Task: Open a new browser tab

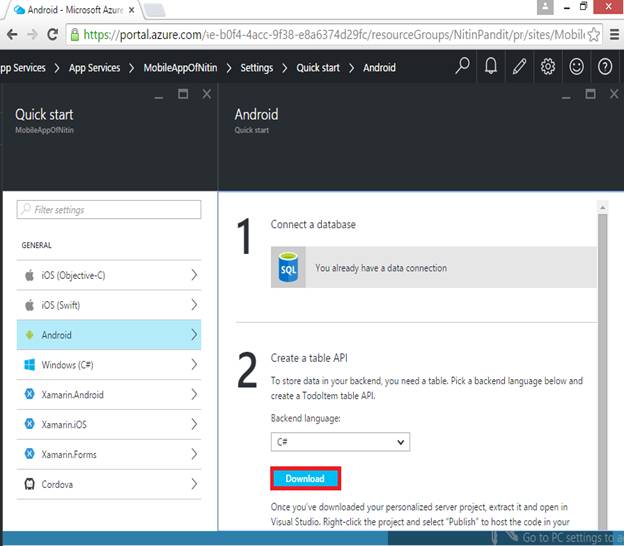Action: 154,10
